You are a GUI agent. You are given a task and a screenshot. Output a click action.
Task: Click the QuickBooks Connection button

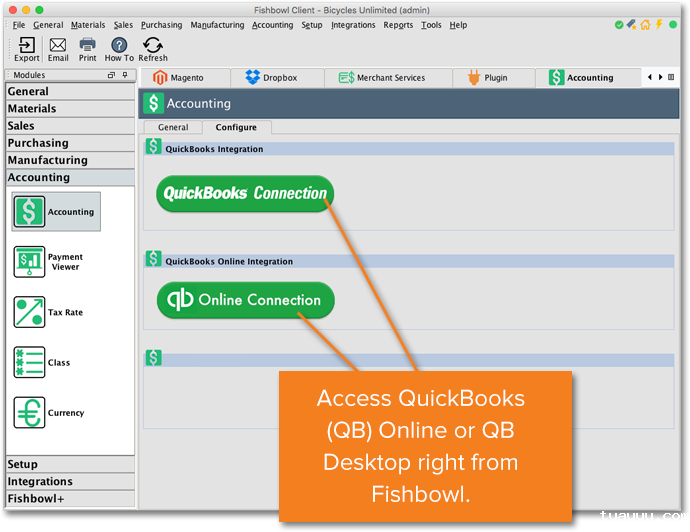[245, 193]
